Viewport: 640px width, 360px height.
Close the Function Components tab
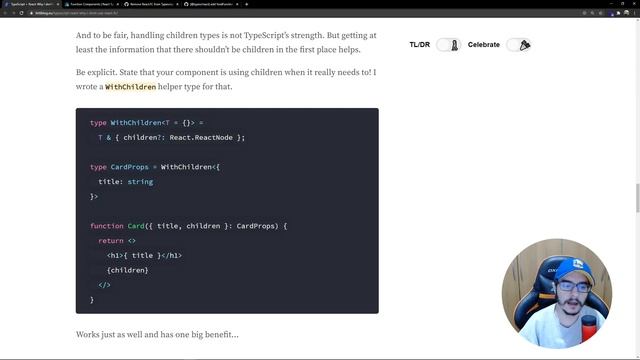pos(118,4)
